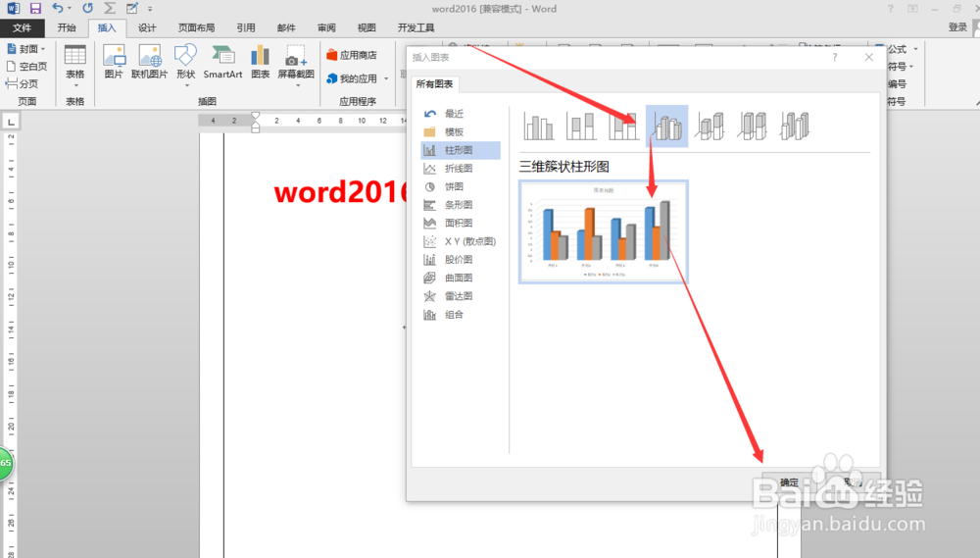This screenshot has height=558, width=980.
Task: Click the word2016 red heading text in document
Action: (x=341, y=192)
